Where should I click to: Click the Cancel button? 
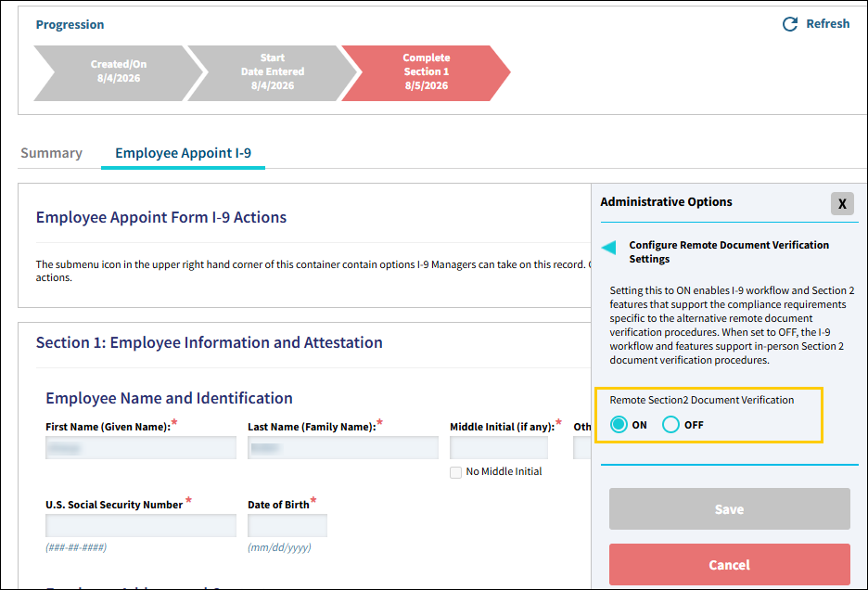coord(730,565)
